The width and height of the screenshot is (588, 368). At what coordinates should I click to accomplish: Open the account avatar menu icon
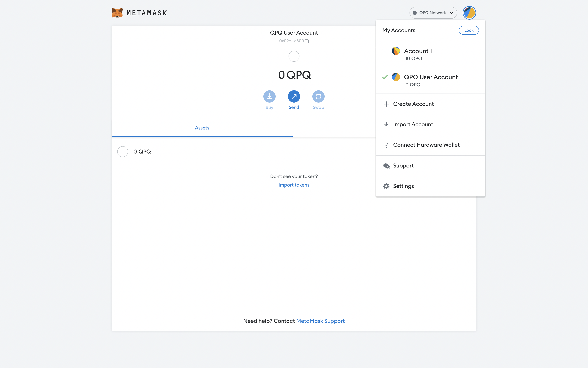tap(469, 13)
